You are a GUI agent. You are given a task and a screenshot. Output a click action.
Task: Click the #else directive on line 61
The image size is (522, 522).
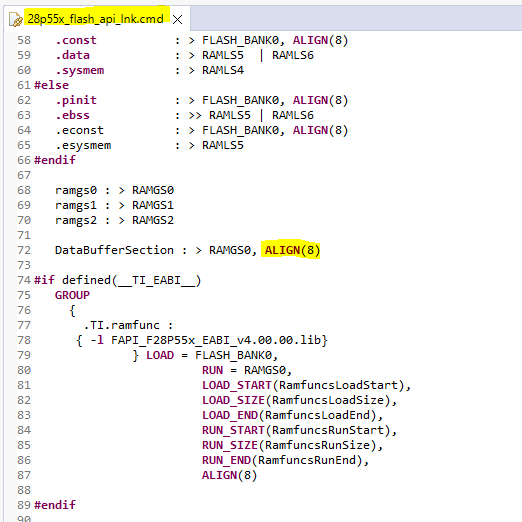(x=51, y=85)
